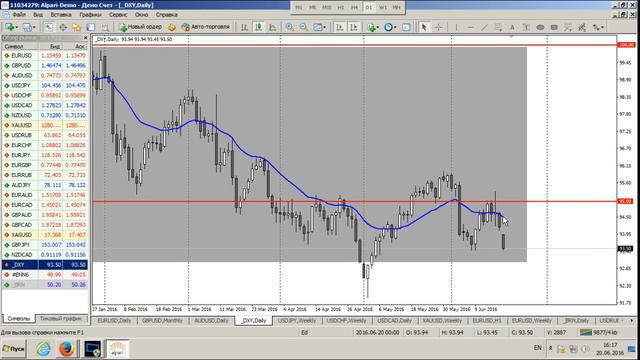Switch to the EURUSD,Daily chart tab
The height and width of the screenshot is (360, 640).
[114, 321]
